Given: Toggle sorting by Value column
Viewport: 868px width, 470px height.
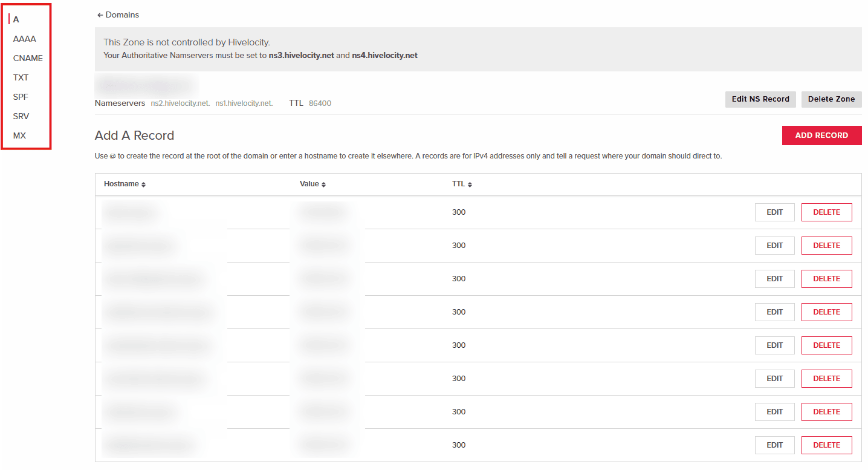Looking at the screenshot, I should 313,184.
